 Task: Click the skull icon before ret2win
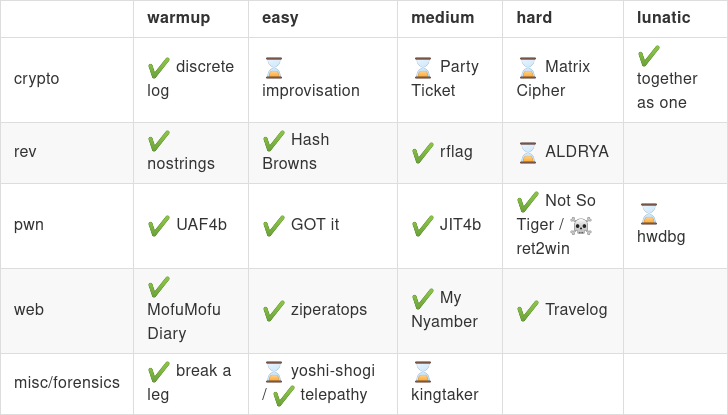[580, 226]
